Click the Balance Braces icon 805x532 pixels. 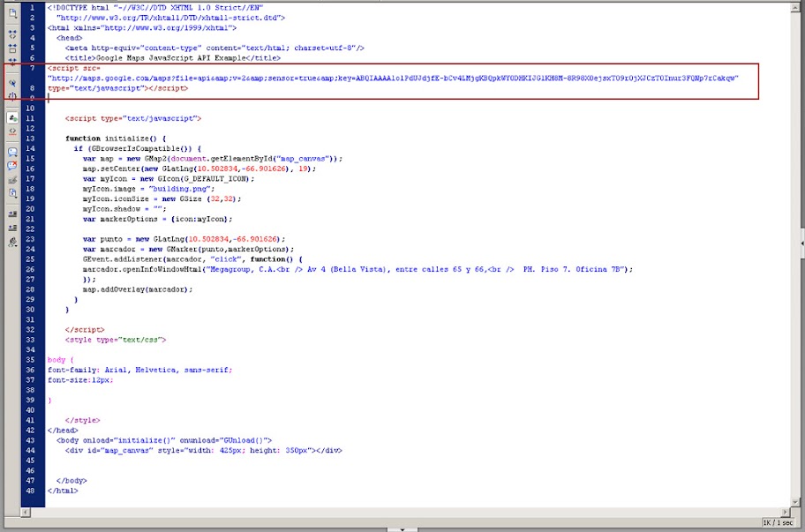13,96
